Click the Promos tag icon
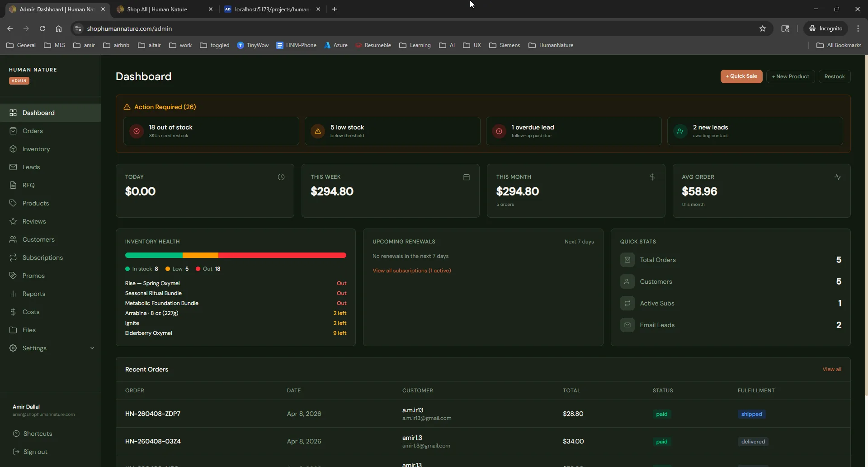Screen dimensions: 868x467 (x=13, y=276)
